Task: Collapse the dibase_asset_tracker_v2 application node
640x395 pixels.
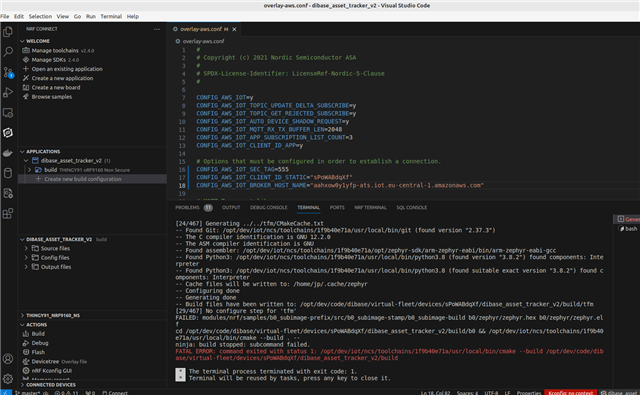Action: pyautogui.click(x=26, y=161)
